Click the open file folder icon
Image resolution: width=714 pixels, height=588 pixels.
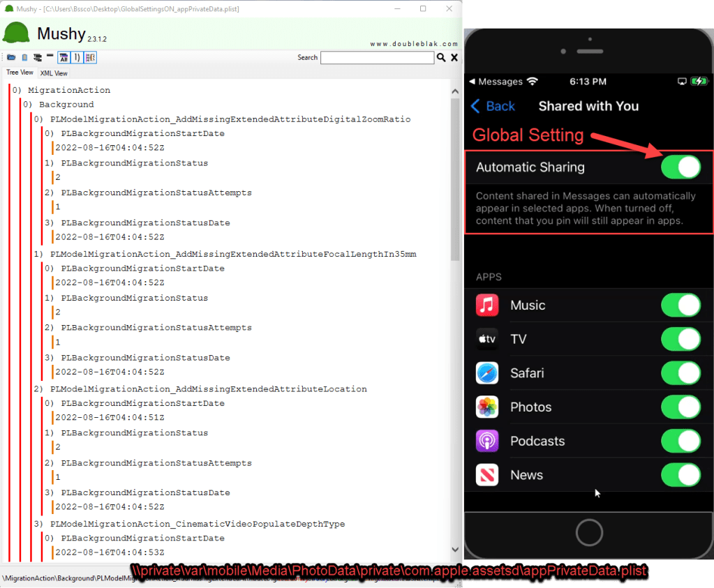11,57
